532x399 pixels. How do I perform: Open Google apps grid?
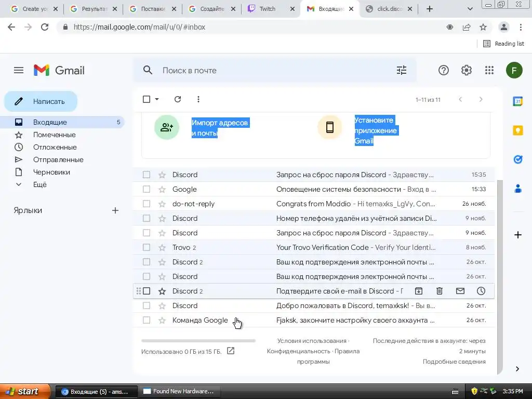489,70
